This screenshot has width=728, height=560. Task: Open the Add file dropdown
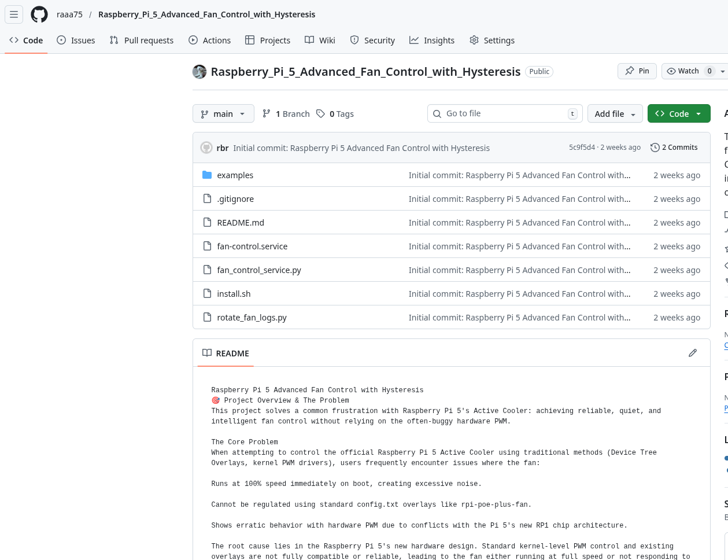coord(615,114)
